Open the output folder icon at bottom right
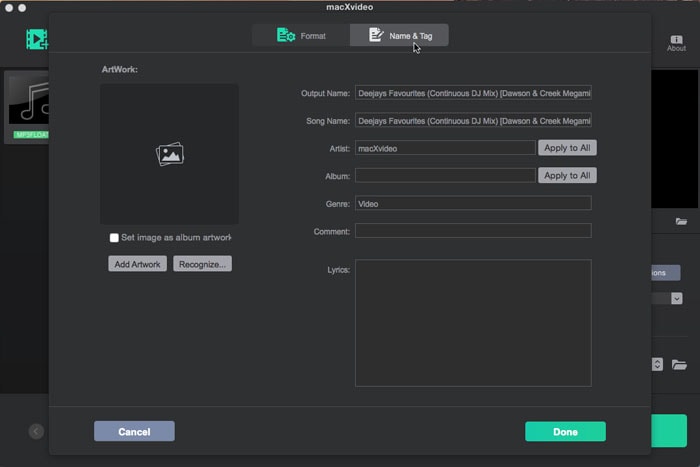700x467 pixels. coord(679,365)
